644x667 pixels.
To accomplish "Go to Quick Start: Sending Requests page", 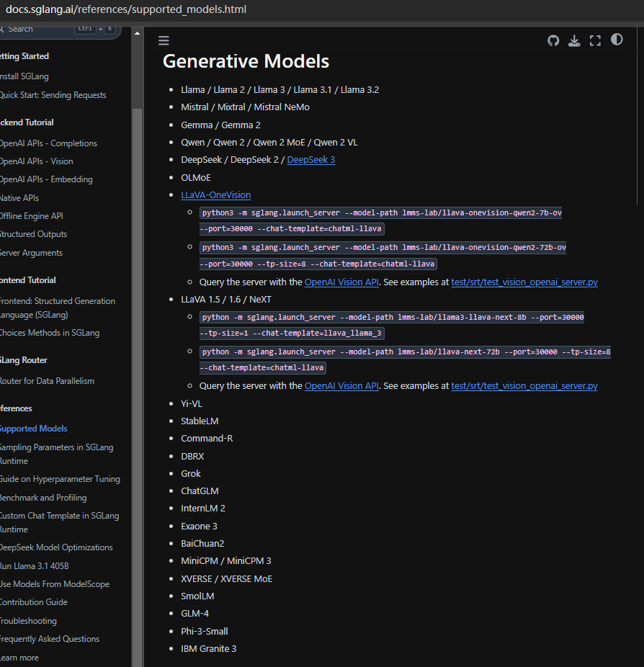I will coord(52,95).
